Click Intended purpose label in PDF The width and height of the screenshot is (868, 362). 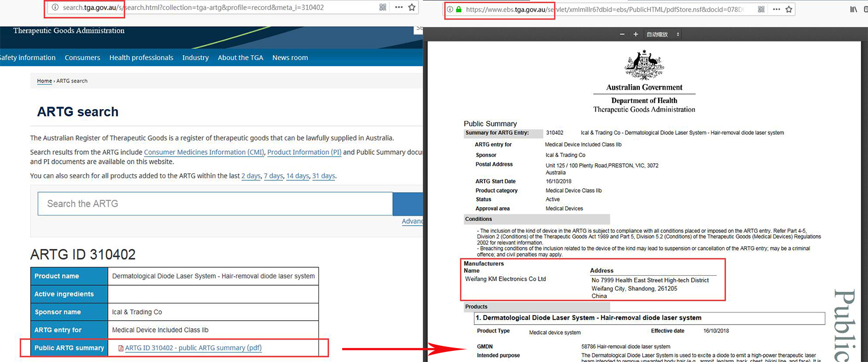tap(498, 355)
